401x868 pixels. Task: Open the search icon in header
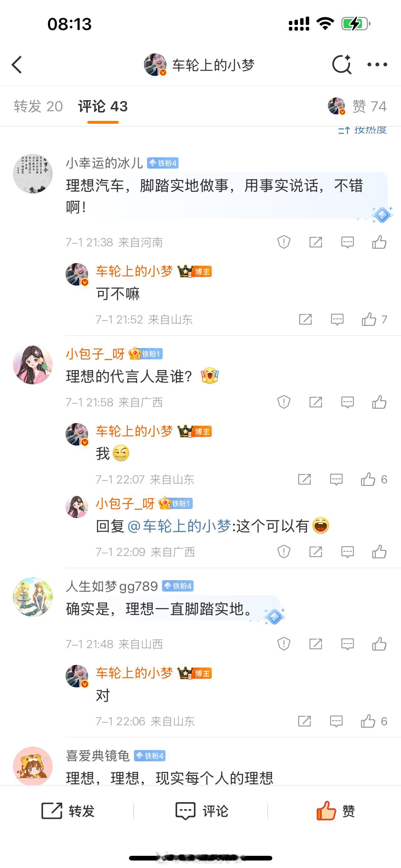341,64
